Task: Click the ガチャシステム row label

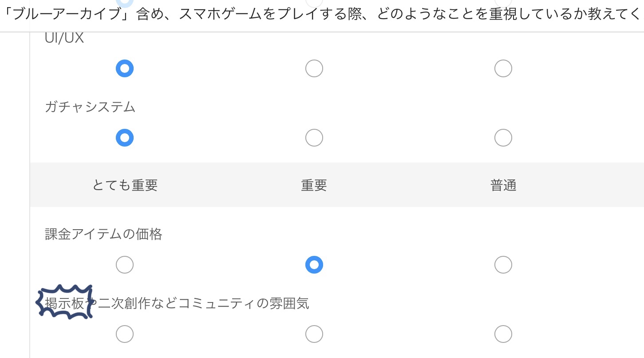Action: click(x=90, y=107)
